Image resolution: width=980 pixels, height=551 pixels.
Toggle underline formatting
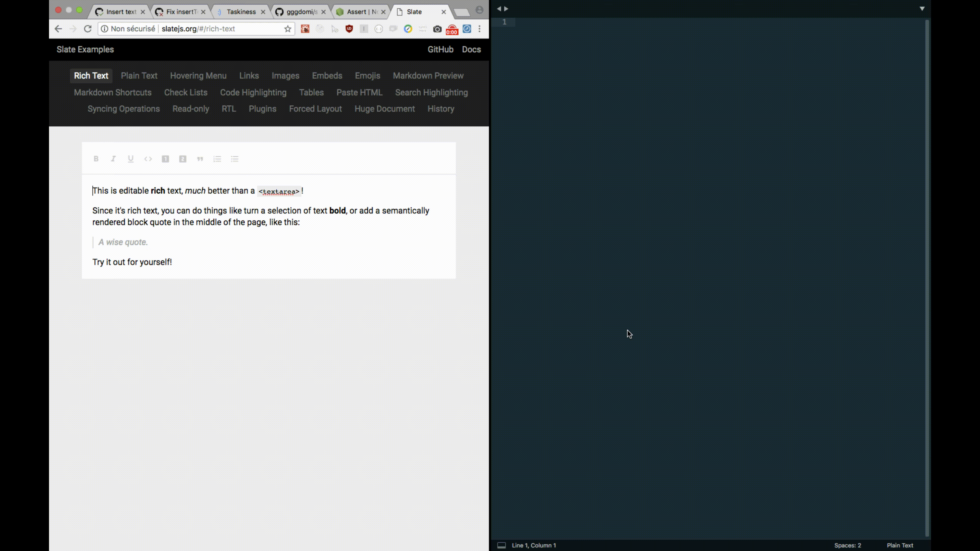131,159
